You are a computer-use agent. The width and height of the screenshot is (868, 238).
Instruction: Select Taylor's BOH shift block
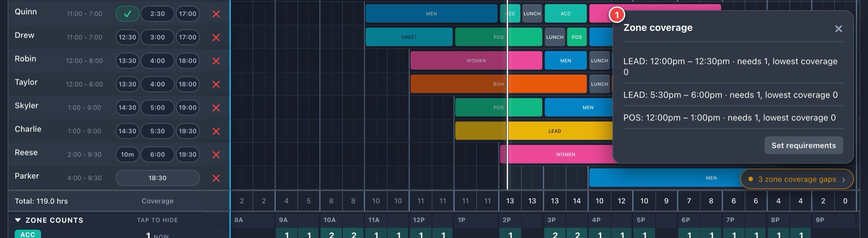point(498,84)
